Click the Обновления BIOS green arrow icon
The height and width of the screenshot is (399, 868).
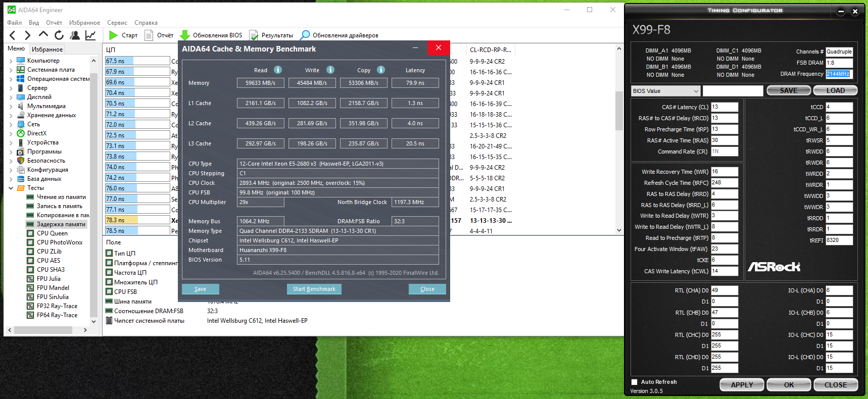point(185,35)
